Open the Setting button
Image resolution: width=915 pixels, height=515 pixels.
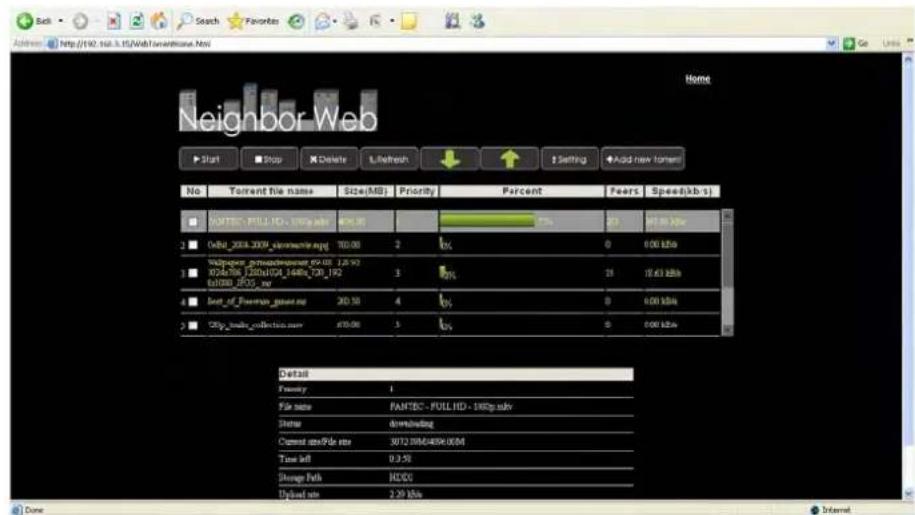click(570, 159)
